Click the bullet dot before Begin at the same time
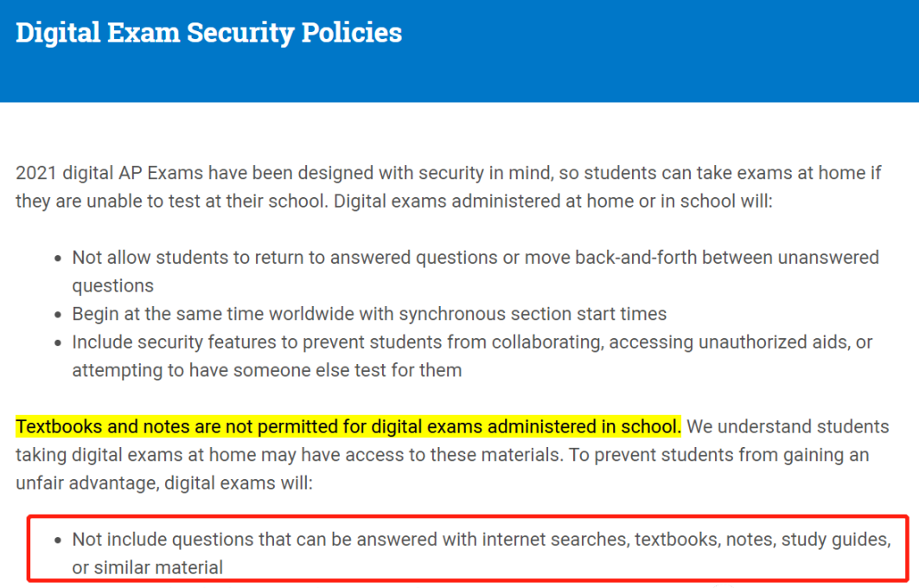This screenshot has width=919, height=588. [57, 315]
